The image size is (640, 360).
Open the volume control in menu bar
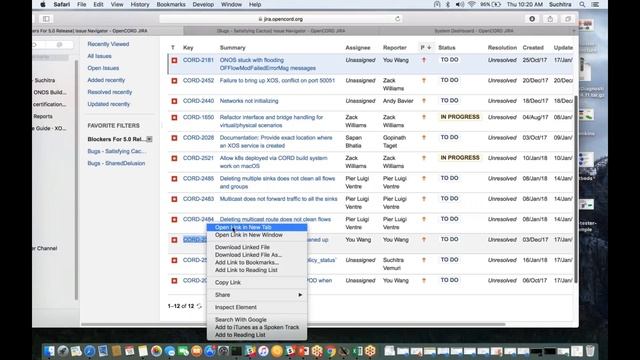pyautogui.click(x=460, y=4)
